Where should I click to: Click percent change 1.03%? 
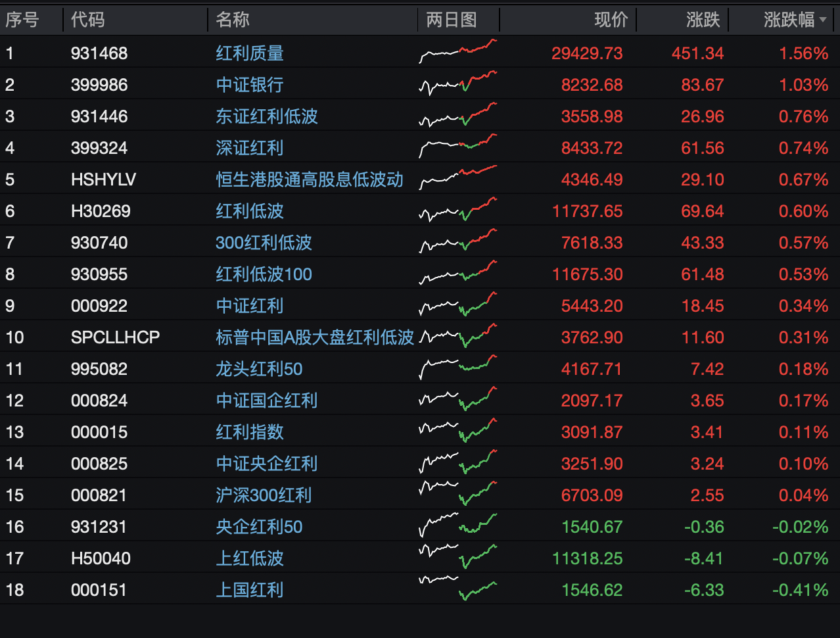click(x=803, y=85)
